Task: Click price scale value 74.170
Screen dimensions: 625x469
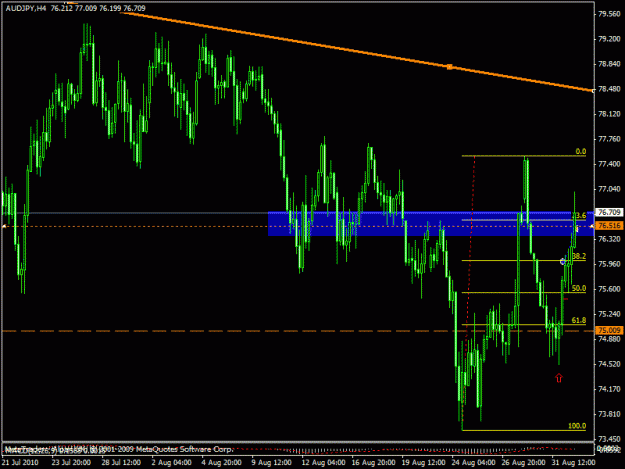Action: [609, 389]
